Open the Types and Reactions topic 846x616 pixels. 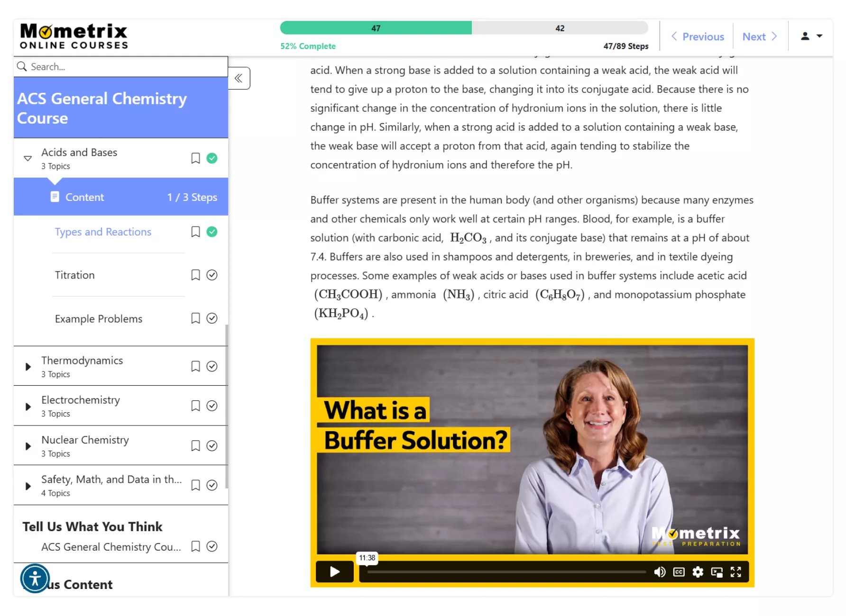(103, 232)
